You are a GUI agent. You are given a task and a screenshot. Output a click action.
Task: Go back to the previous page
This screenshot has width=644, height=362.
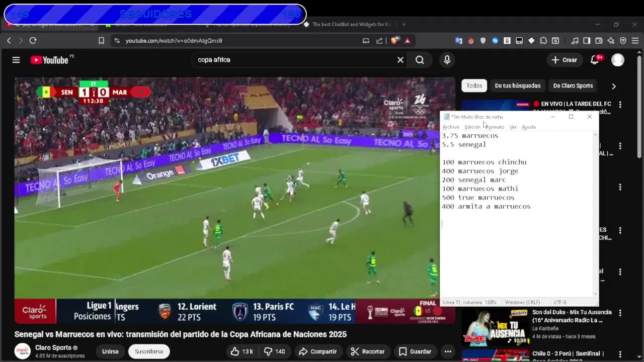(x=9, y=41)
